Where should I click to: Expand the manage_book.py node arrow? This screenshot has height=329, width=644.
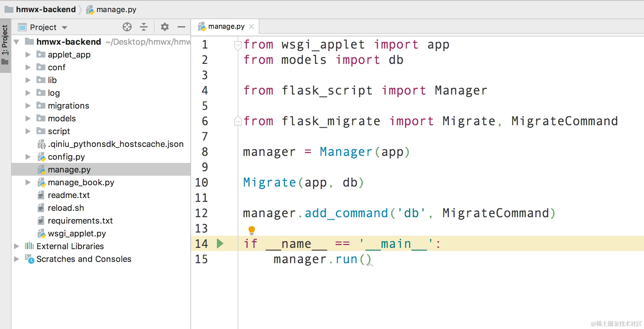pyautogui.click(x=28, y=182)
